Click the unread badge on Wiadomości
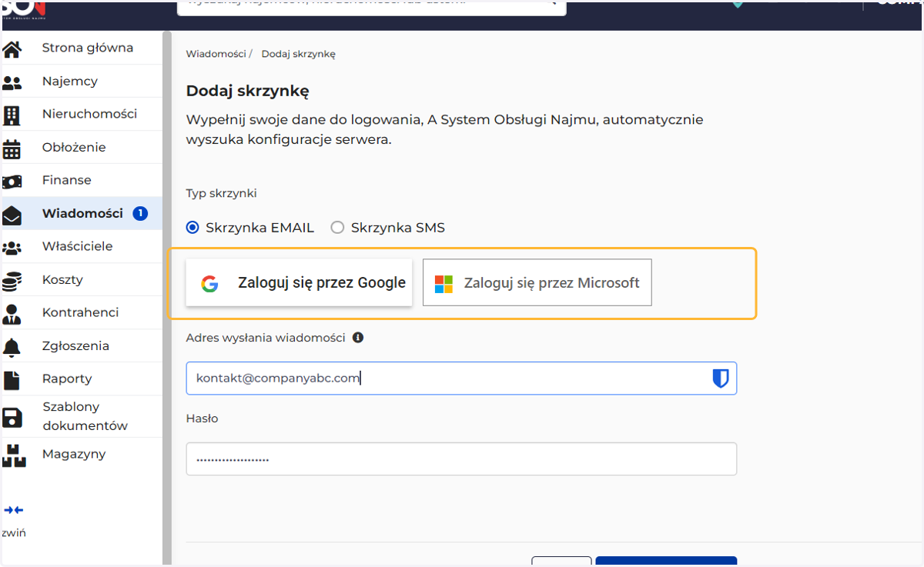Viewport: 924px width, 567px height. point(140,213)
